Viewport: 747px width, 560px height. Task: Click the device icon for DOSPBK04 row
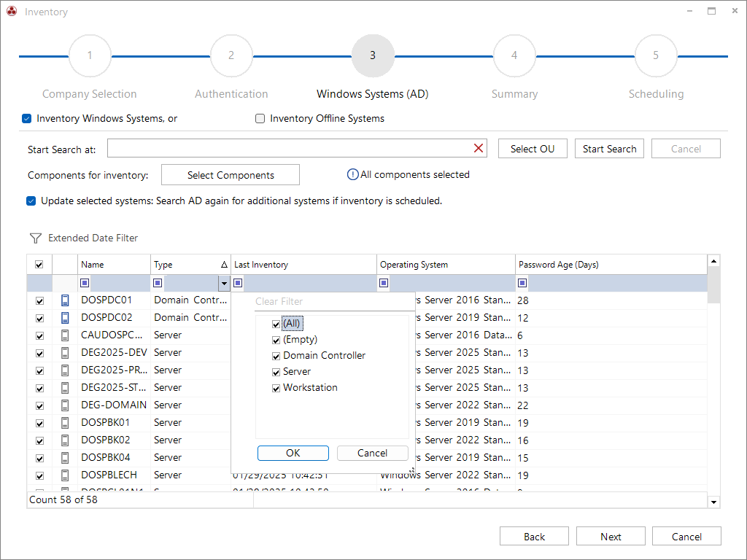[65, 458]
